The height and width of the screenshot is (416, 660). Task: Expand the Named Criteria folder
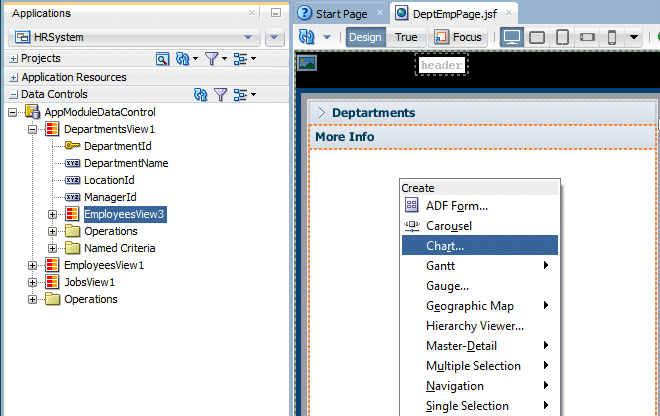pyautogui.click(x=52, y=248)
